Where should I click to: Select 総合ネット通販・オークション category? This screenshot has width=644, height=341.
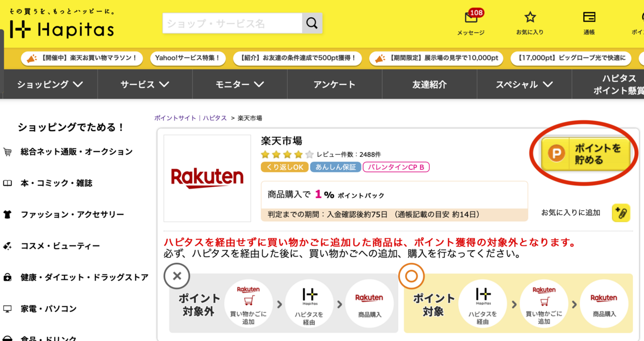76,152
